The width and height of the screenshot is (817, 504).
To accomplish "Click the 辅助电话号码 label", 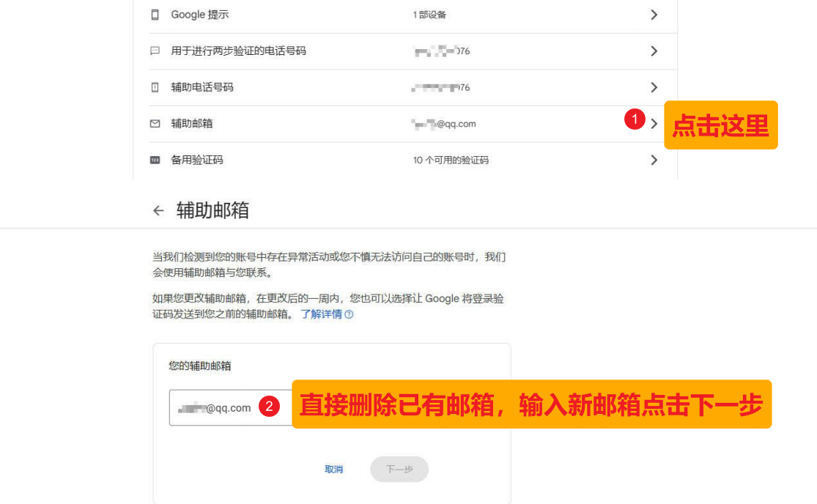I will 202,87.
